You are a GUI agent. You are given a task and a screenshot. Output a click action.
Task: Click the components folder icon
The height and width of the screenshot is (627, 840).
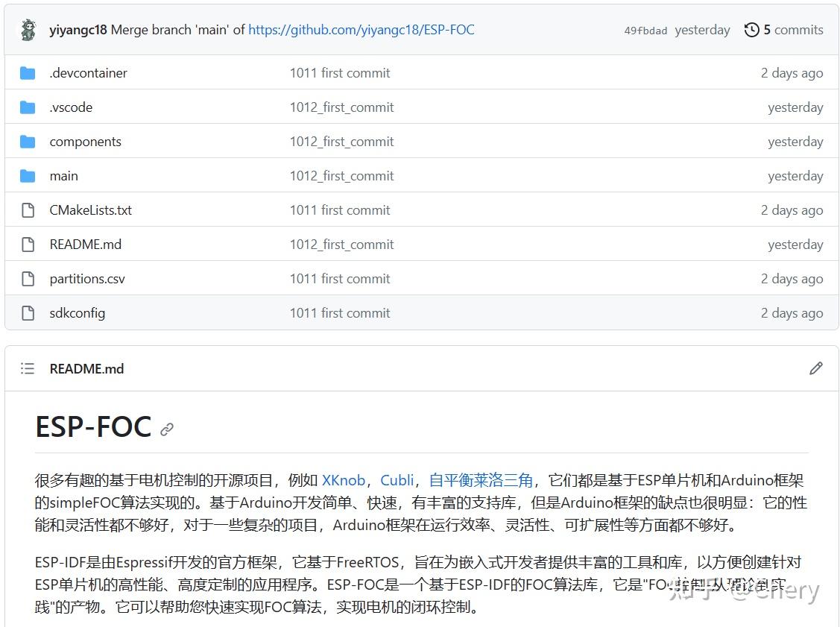[28, 141]
